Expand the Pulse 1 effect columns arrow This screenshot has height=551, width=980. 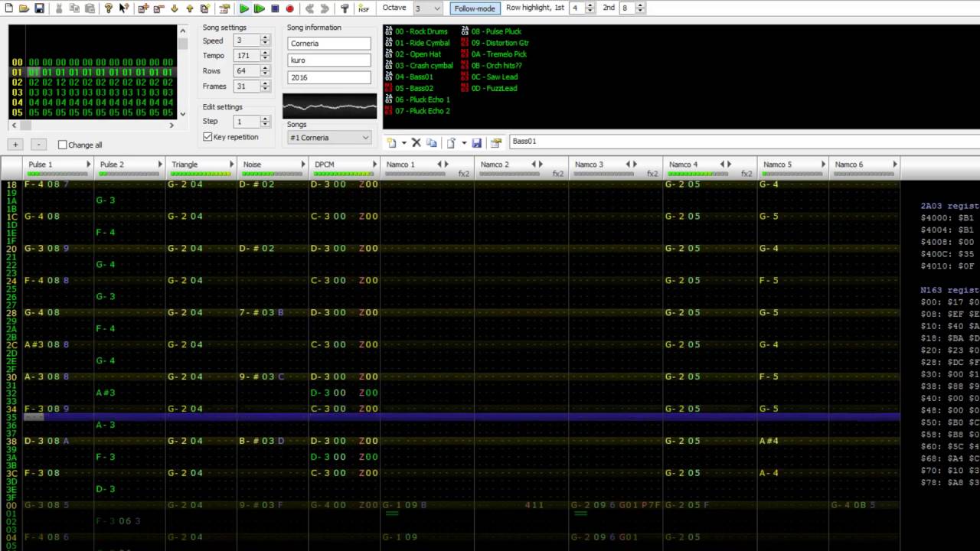(x=89, y=165)
